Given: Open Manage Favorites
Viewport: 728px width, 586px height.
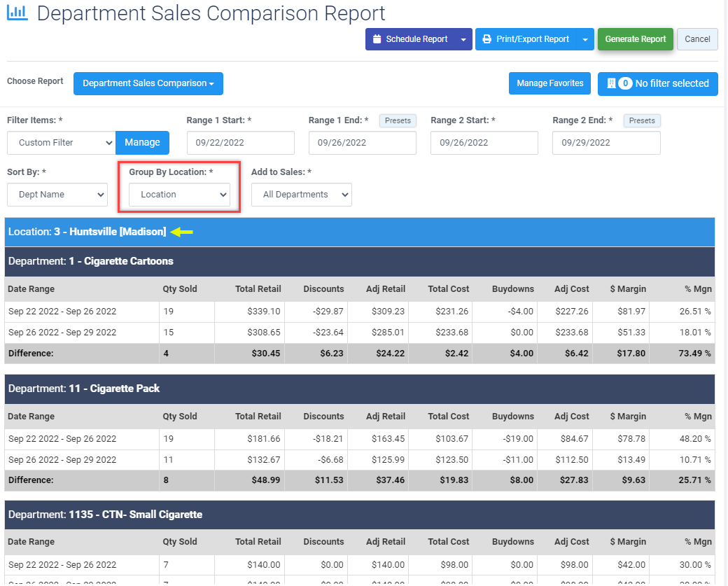Looking at the screenshot, I should [549, 83].
